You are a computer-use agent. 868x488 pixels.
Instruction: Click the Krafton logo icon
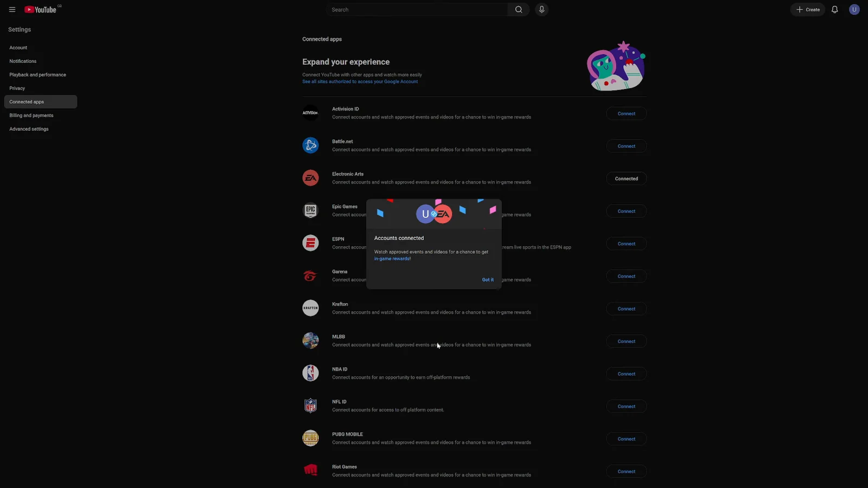[310, 308]
